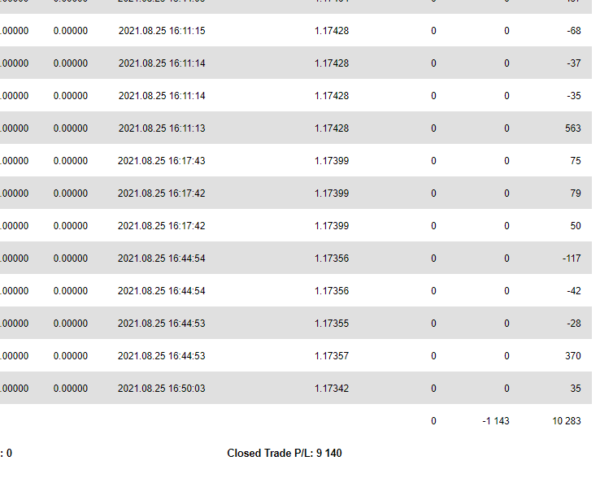Select the closing price 1.17342
The width and height of the screenshot is (600, 478).
[331, 388]
